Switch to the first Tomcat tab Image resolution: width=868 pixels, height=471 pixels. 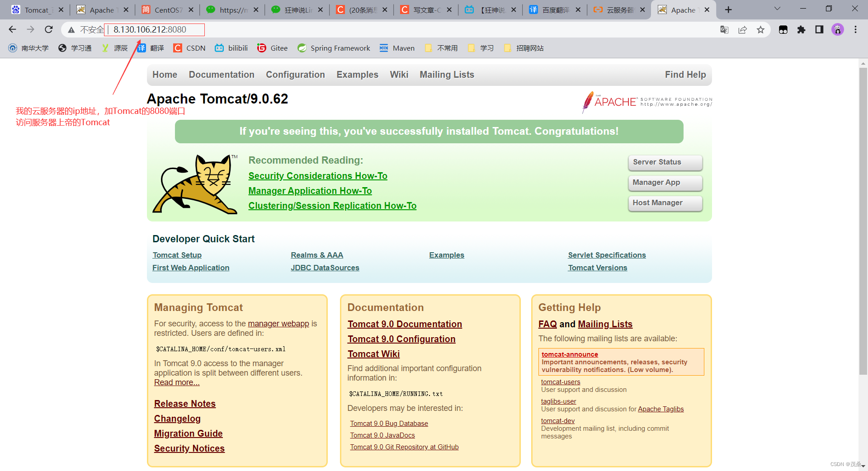coord(36,9)
